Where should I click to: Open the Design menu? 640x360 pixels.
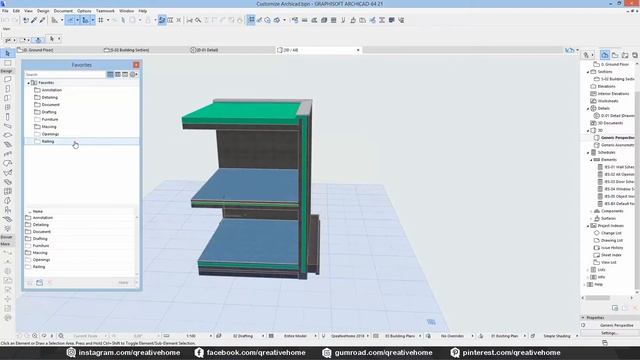tap(43, 11)
